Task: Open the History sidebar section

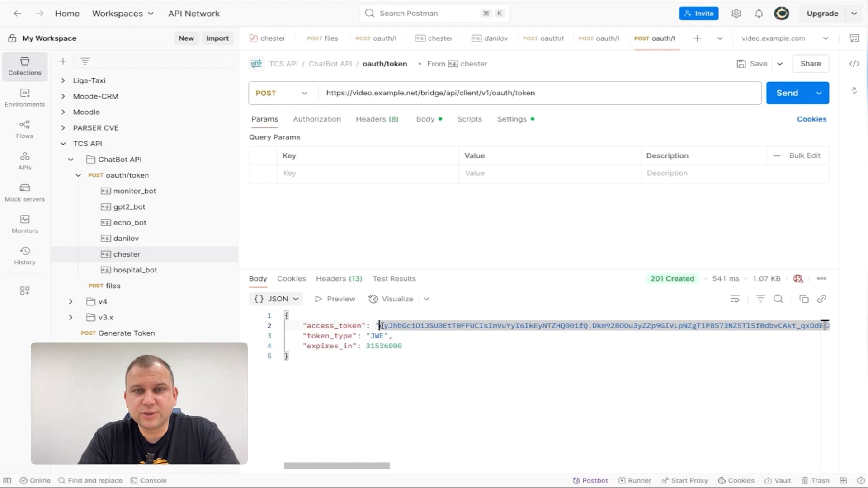Action: [x=24, y=256]
